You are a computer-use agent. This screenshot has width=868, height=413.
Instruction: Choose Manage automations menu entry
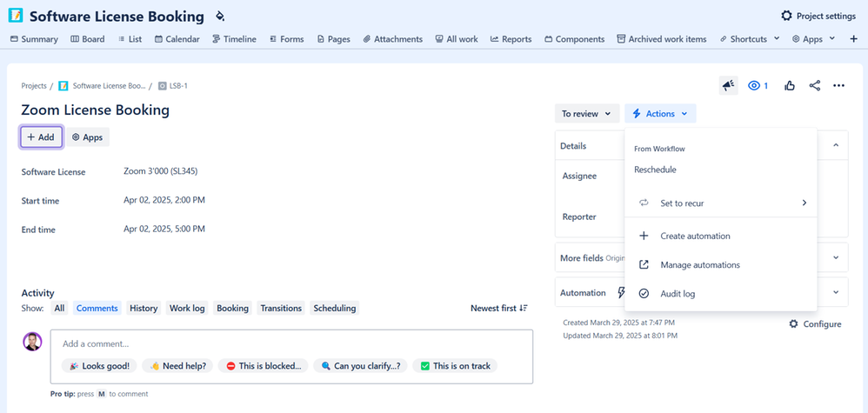(x=721, y=264)
